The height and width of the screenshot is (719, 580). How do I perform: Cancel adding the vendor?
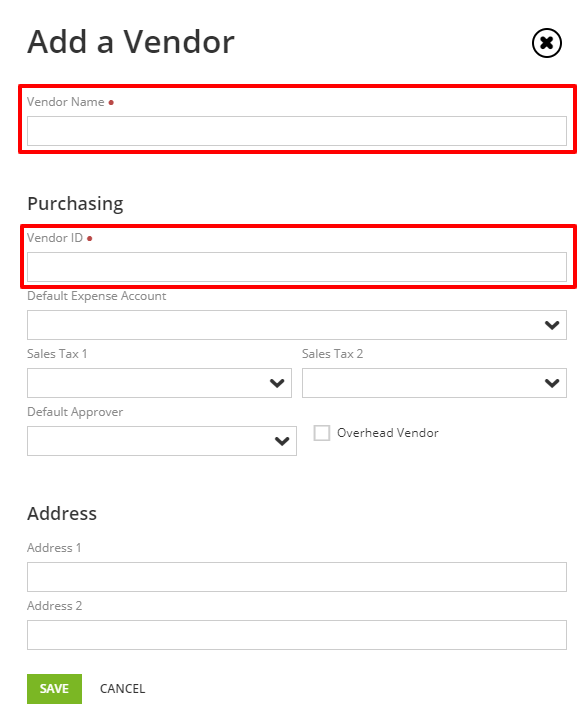tap(122, 689)
